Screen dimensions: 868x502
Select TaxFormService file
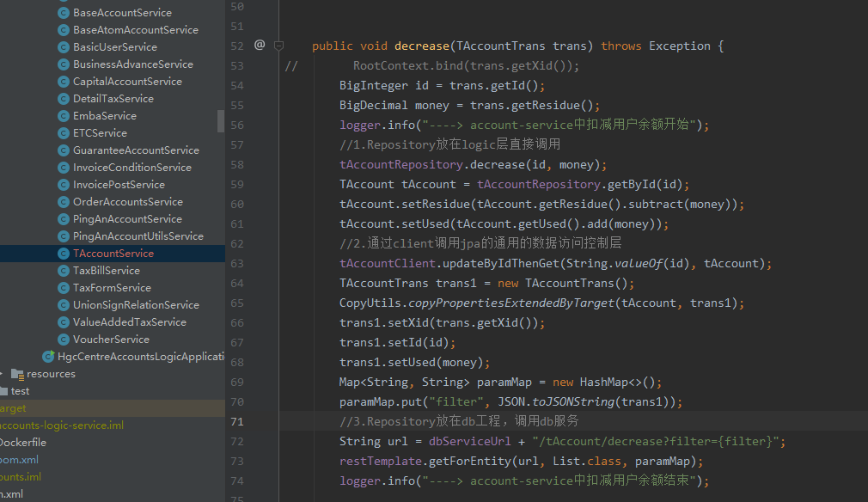pyautogui.click(x=112, y=287)
